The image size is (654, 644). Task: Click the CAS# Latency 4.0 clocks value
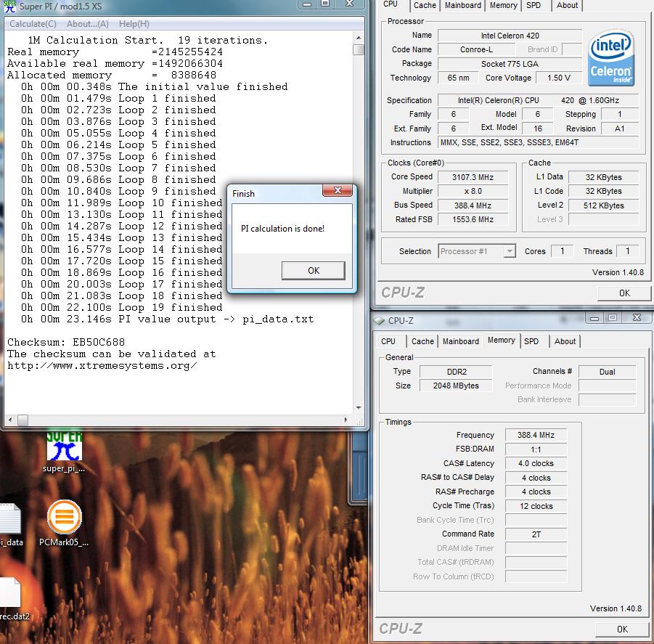click(536, 463)
